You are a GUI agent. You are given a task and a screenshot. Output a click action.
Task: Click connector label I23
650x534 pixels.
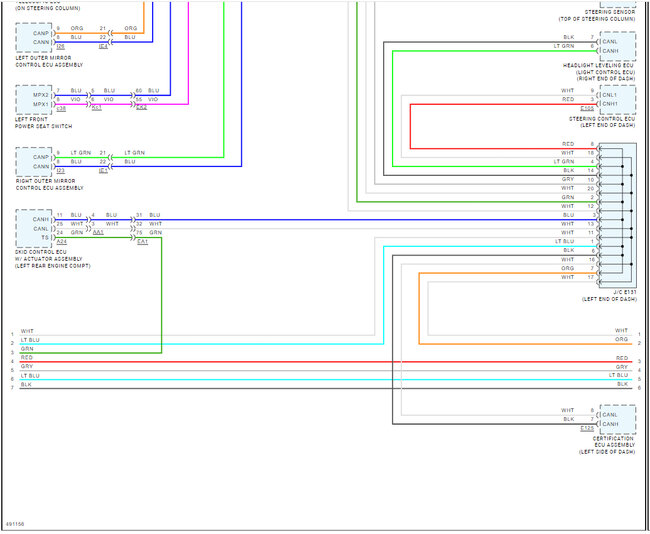pyautogui.click(x=61, y=171)
